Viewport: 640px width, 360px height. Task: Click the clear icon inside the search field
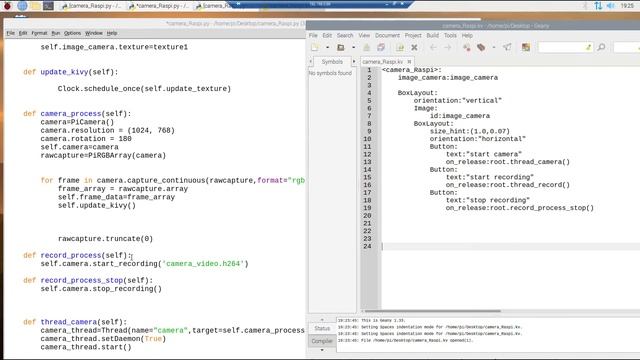tap(588, 48)
